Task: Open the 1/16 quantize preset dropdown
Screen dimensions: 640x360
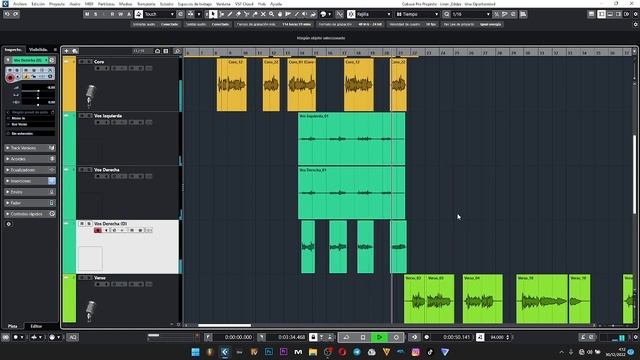Action: 471,14
